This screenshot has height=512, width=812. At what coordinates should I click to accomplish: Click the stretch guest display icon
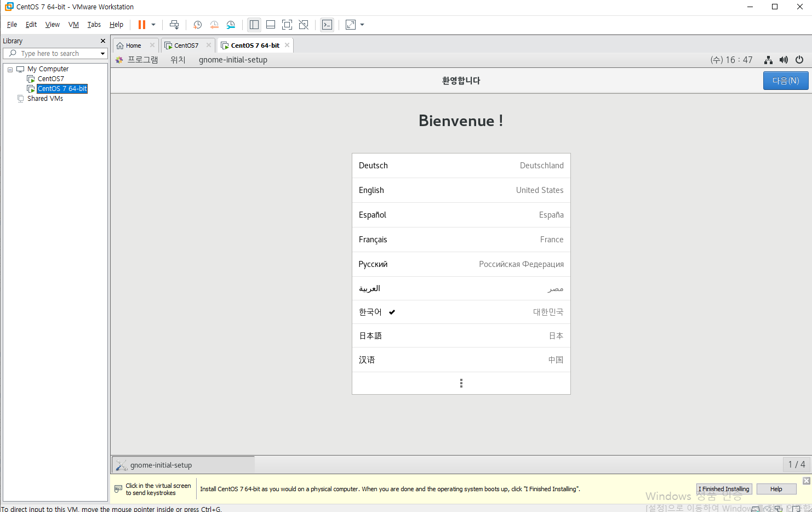coord(351,25)
